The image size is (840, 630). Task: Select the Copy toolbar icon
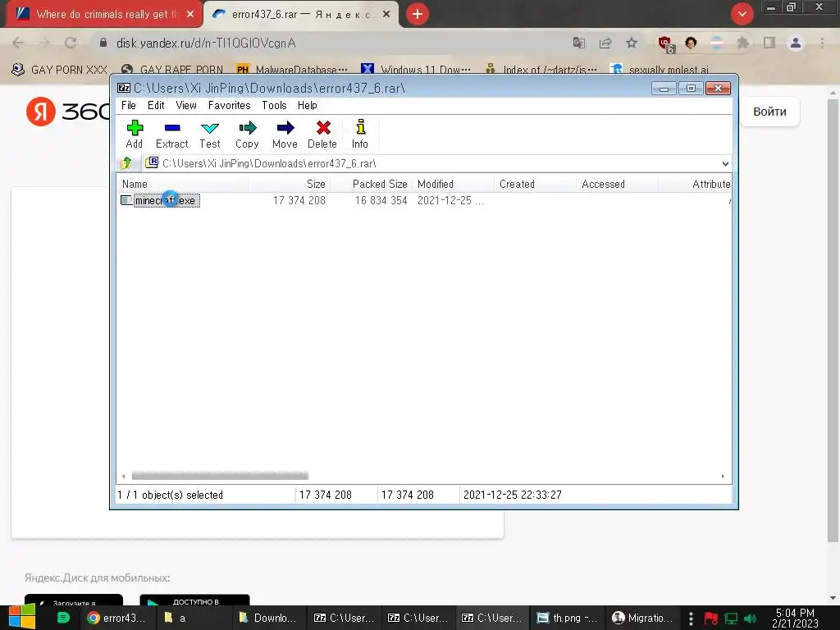247,134
